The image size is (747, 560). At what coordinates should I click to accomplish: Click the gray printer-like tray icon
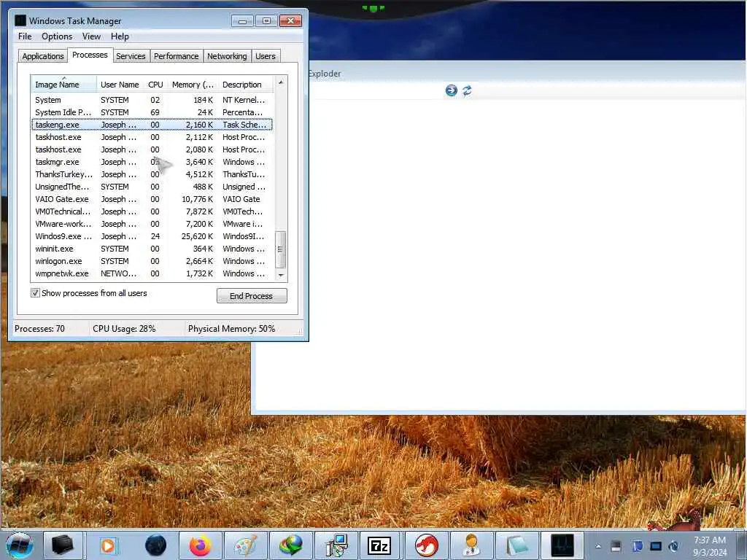[616, 546]
